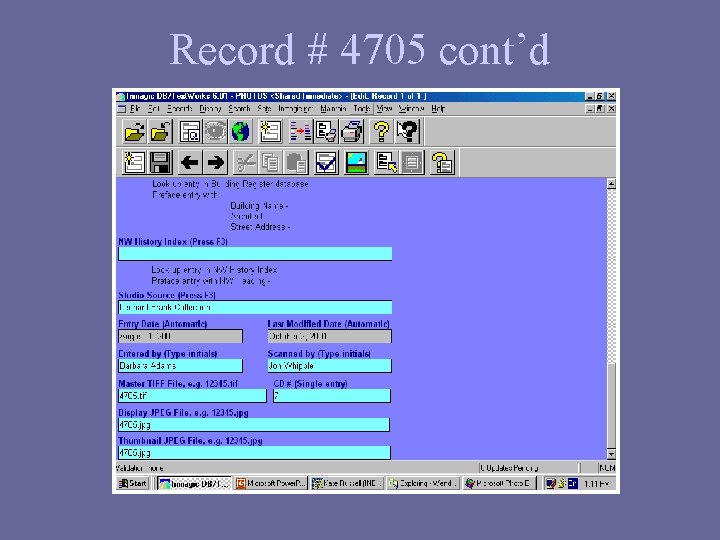Click the printer icon

tap(352, 132)
